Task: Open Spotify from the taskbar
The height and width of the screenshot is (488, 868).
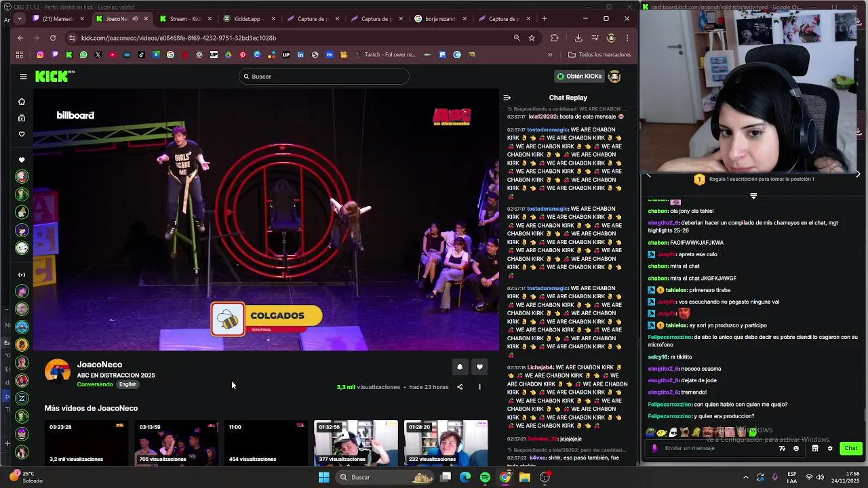Action: coord(485,477)
